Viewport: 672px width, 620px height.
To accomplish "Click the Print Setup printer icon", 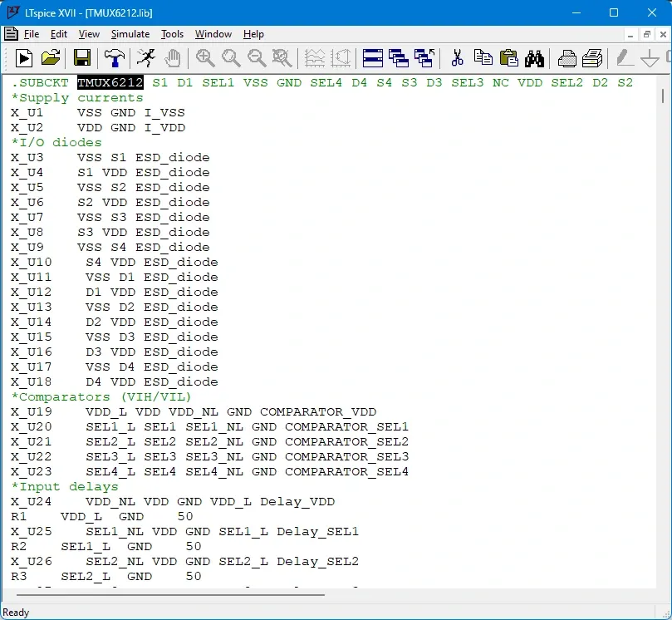I will point(567,58).
